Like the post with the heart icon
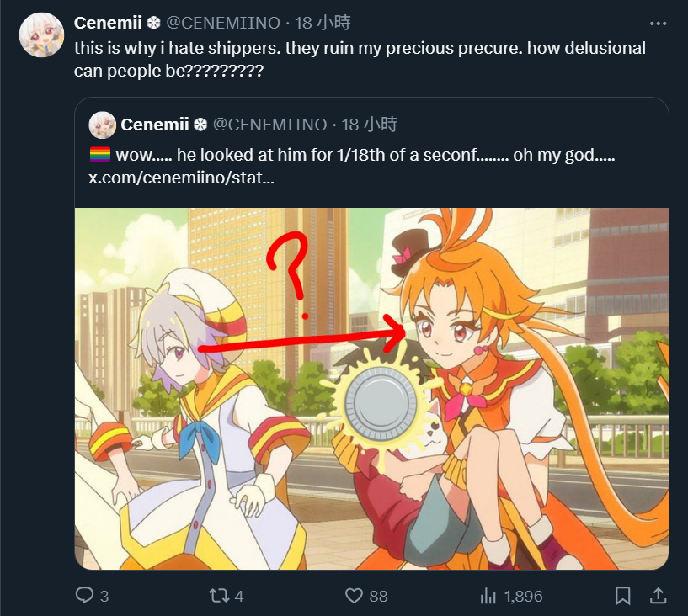The width and height of the screenshot is (688, 616). [x=354, y=596]
